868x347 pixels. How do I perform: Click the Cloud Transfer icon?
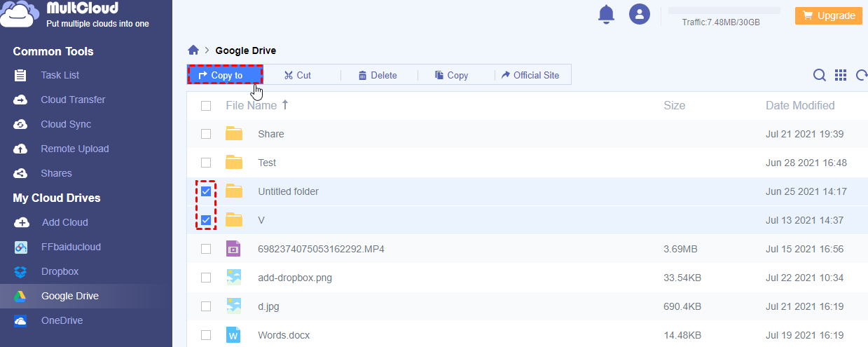click(20, 100)
